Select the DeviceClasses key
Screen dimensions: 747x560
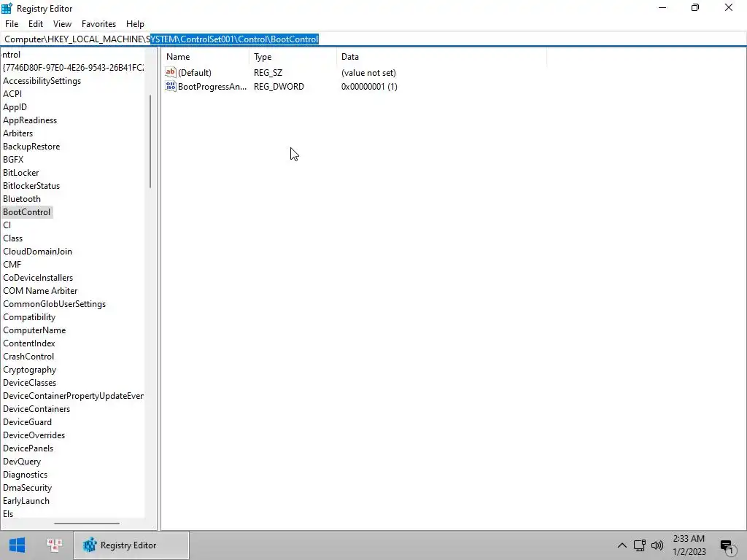29,383
